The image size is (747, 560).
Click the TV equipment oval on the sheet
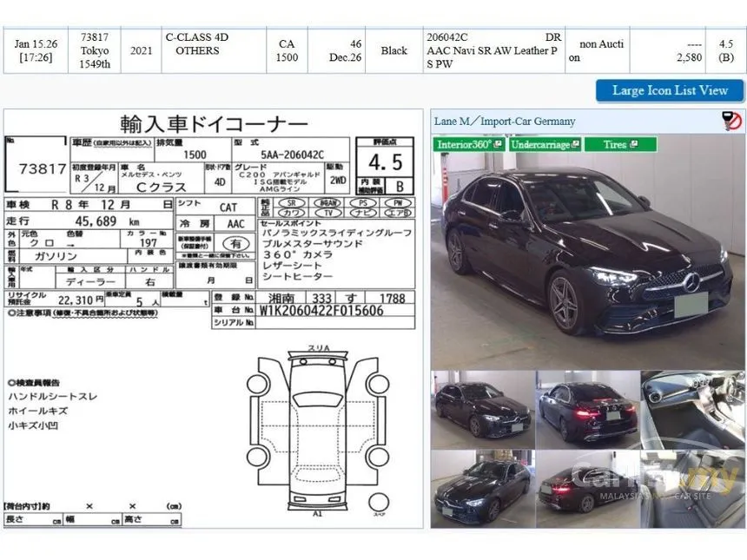(328, 213)
